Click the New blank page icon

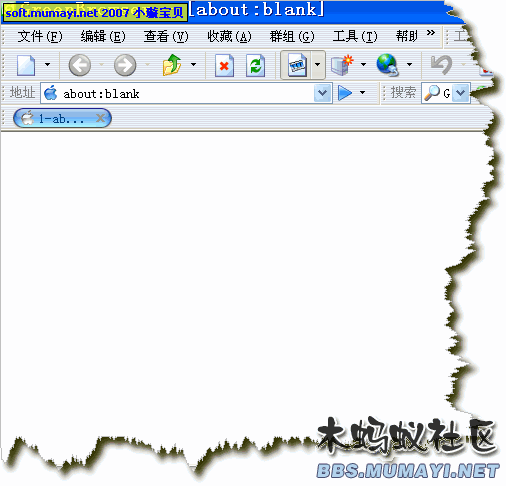click(x=26, y=65)
